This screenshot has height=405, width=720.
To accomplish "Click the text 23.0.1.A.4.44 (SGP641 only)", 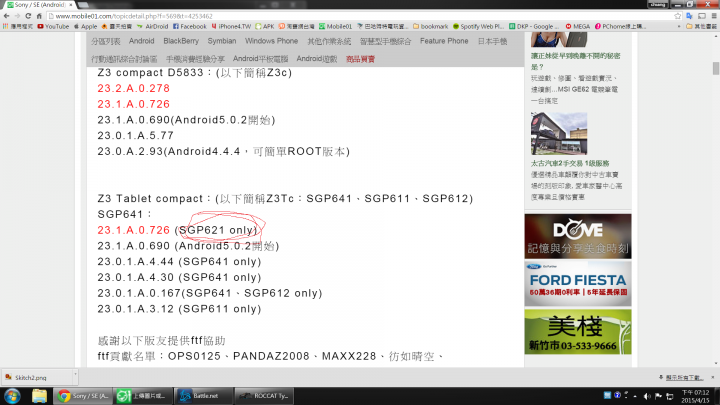I will pos(179,261).
